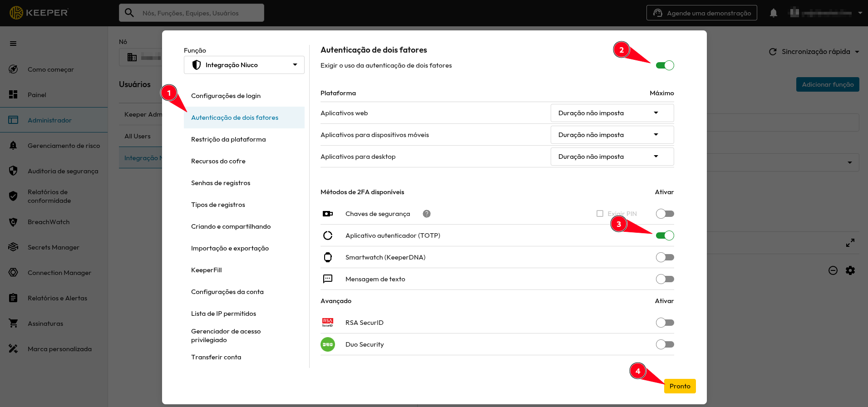Open Gerenciador de acesso privilegiado section

(x=244, y=336)
